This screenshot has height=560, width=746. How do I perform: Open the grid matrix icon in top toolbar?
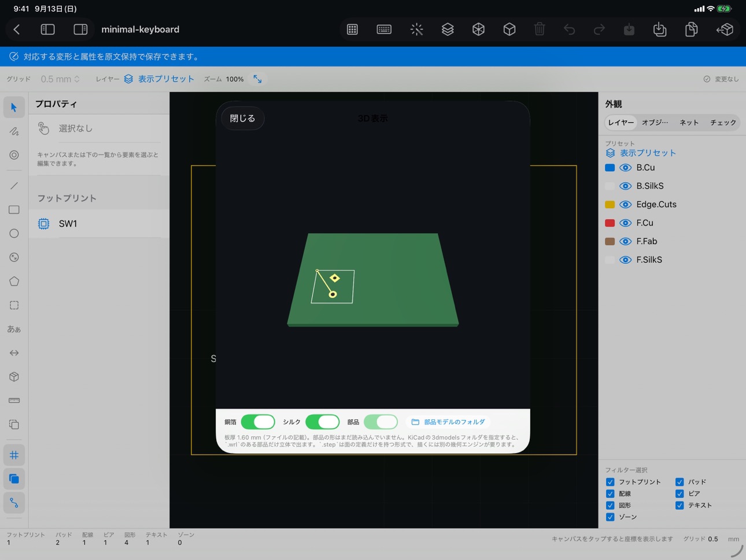pyautogui.click(x=352, y=30)
